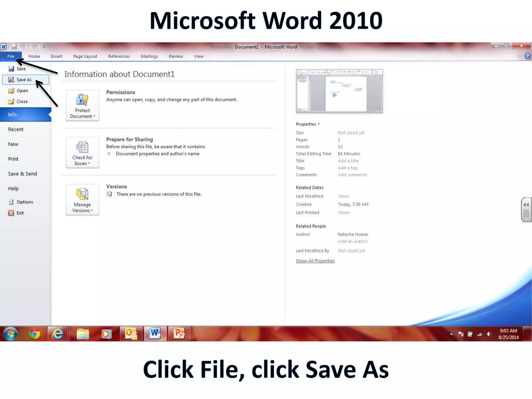The height and width of the screenshot is (399, 532).
Task: Click the Save icon in quick access toolbar
Action: click(14, 47)
